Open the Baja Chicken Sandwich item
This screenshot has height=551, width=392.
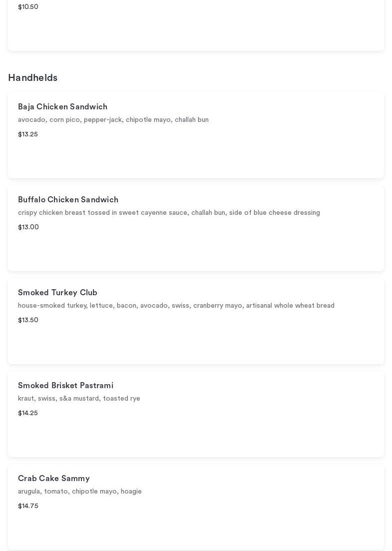[63, 107]
